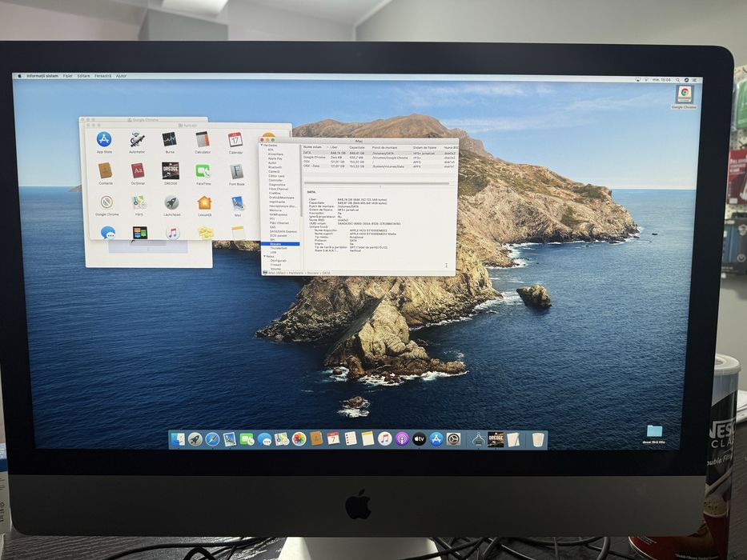This screenshot has width=747, height=560.
Task: Open the Informații sistem menu
Action: point(42,76)
